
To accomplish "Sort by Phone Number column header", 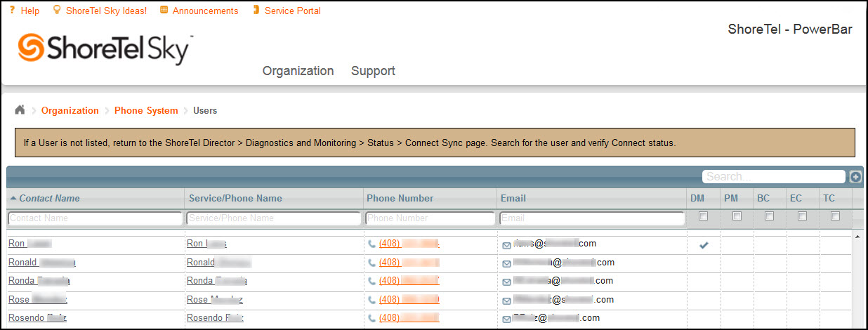I will click(400, 199).
